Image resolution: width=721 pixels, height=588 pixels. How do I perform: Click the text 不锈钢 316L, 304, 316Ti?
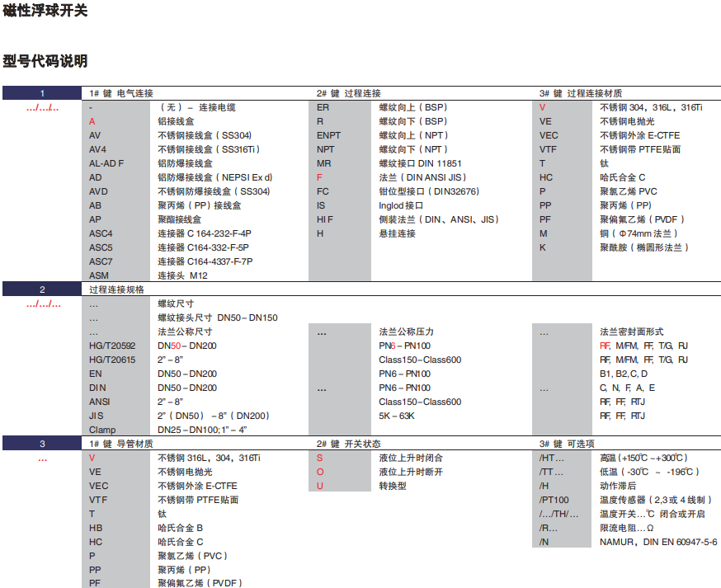pos(210,458)
